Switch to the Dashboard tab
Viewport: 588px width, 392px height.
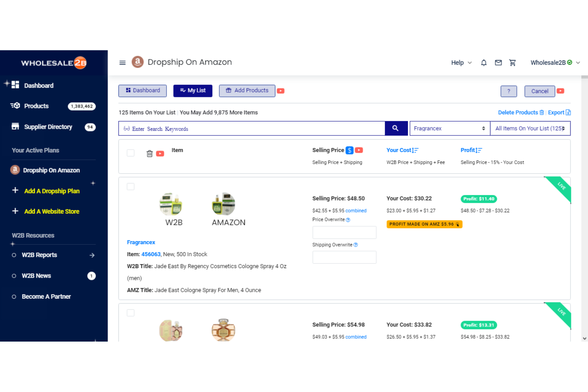[x=143, y=91]
